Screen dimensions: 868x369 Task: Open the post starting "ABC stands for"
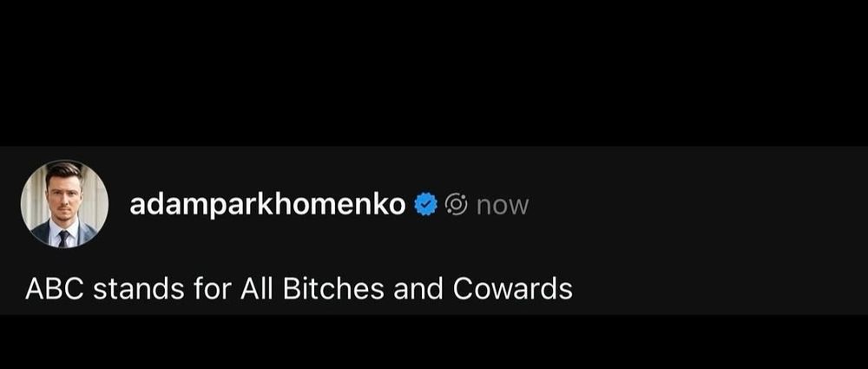coord(299,288)
